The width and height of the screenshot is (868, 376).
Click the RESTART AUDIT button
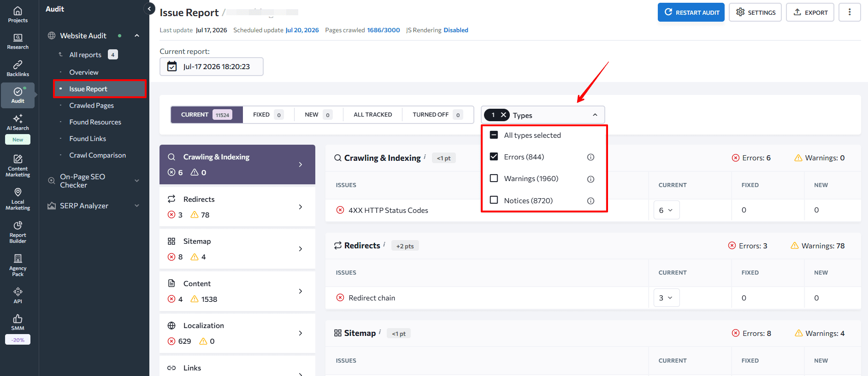(x=691, y=12)
